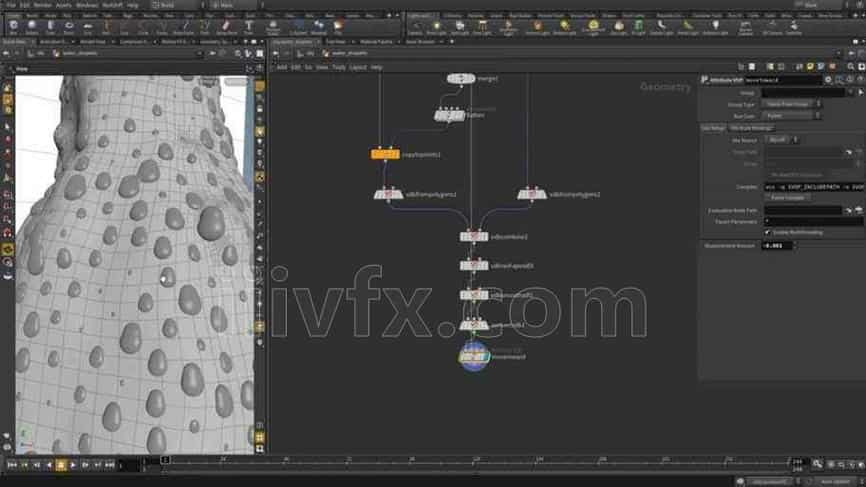Select the Switcher shelf tool
This screenshot has height=487, width=866.
794,27
